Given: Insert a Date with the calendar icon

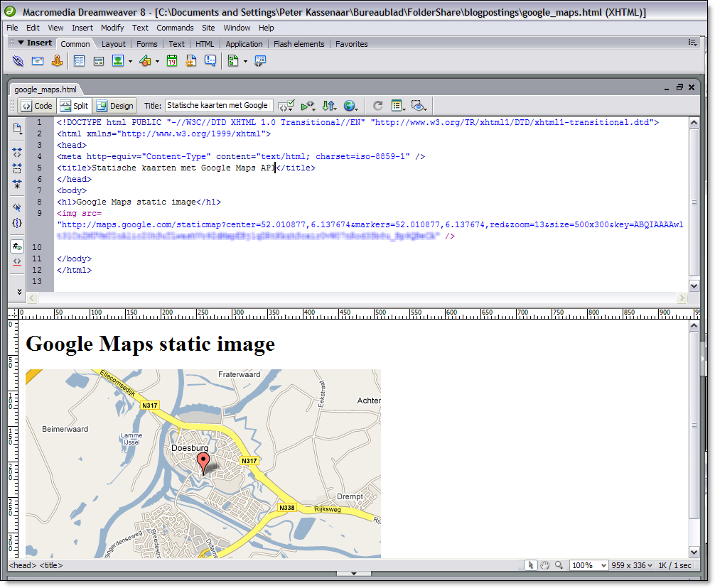Looking at the screenshot, I should (x=172, y=60).
